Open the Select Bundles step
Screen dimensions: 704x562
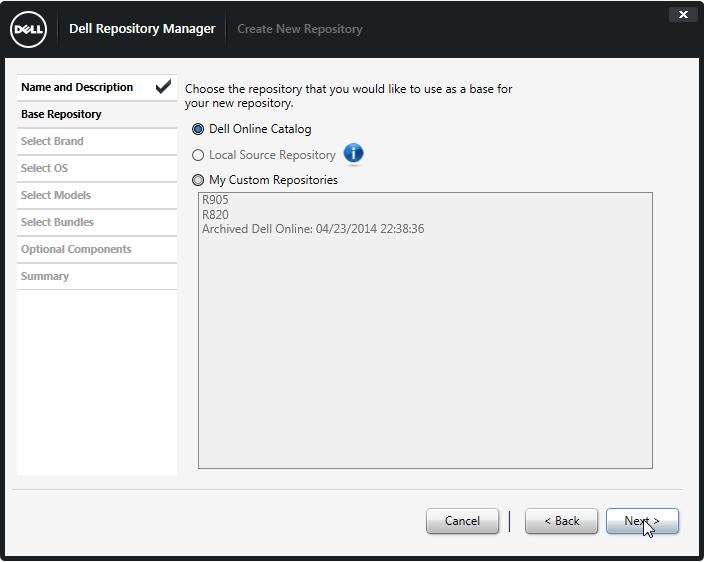click(x=97, y=222)
